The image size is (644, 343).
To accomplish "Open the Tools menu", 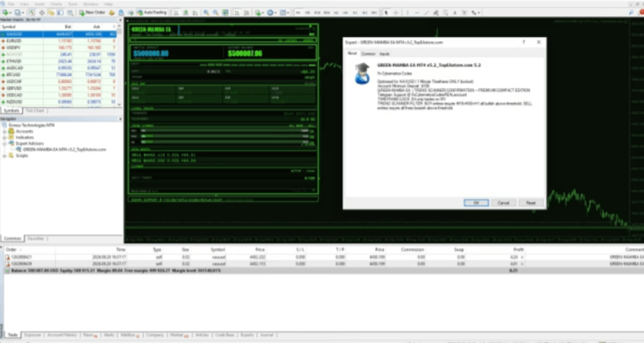I will [x=73, y=4].
